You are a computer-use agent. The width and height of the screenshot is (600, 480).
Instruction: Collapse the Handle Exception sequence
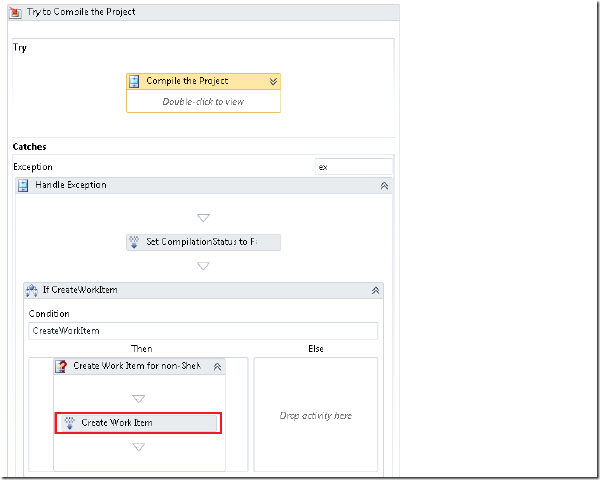click(384, 186)
